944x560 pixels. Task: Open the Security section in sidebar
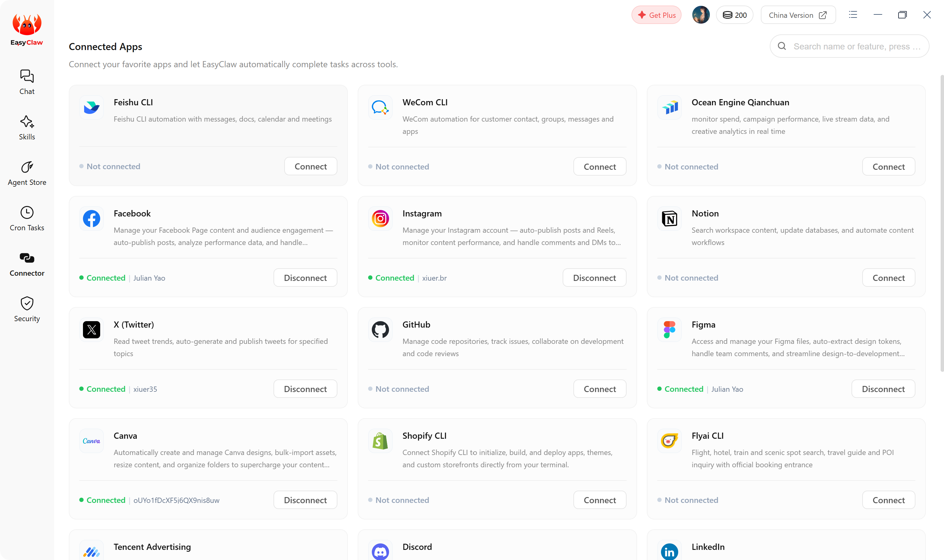click(x=27, y=309)
